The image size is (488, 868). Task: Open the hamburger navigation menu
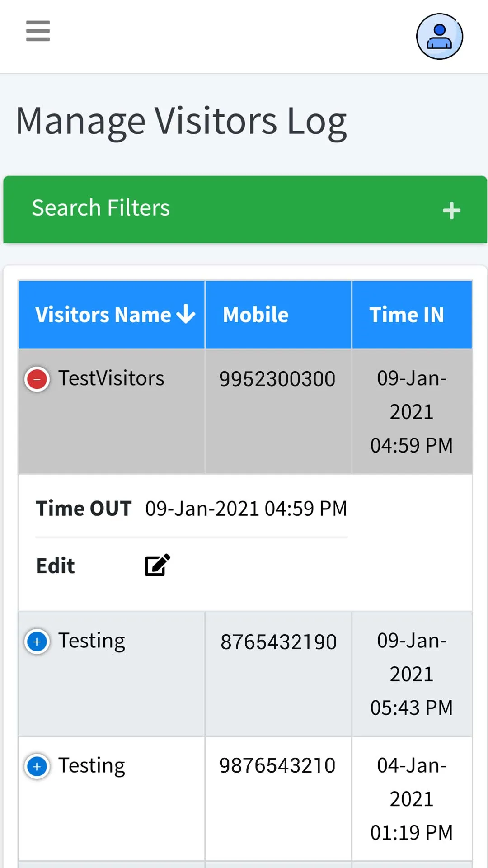pos(38,31)
